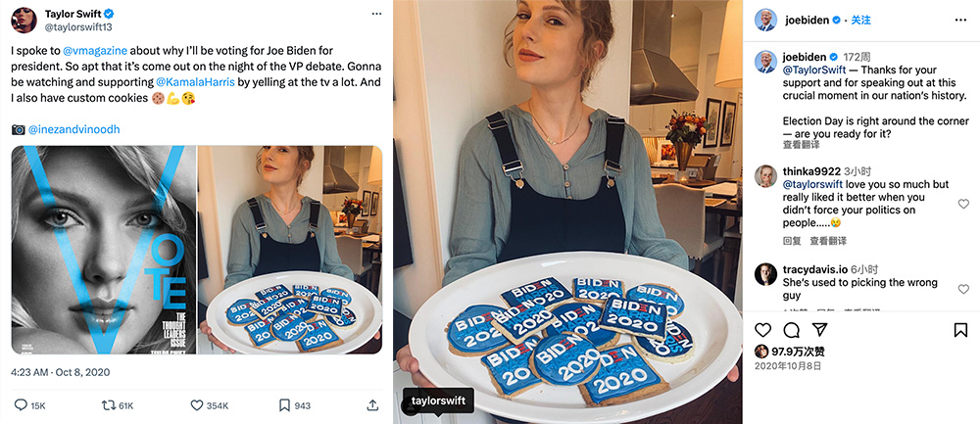Image resolution: width=980 pixels, height=424 pixels.
Task: Open the V magazine cover image
Action: pos(104,250)
